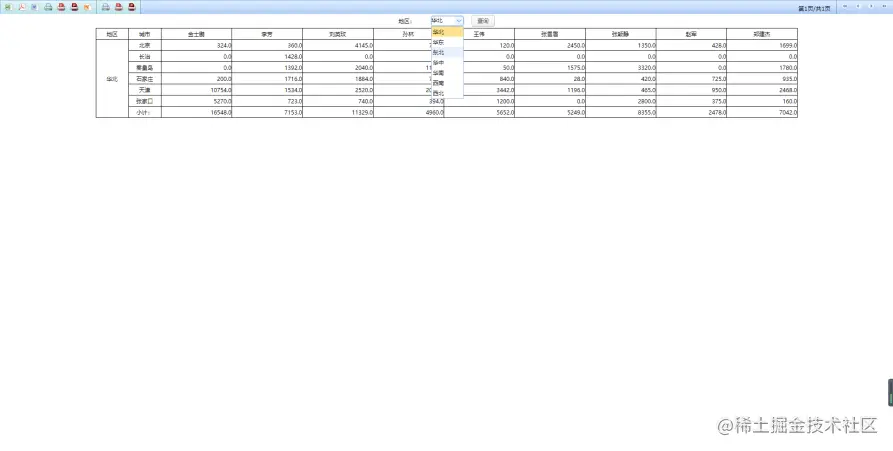The height and width of the screenshot is (451, 893).
Task: Click the last dark red printer toolbar icon
Action: pyautogui.click(x=132, y=7)
